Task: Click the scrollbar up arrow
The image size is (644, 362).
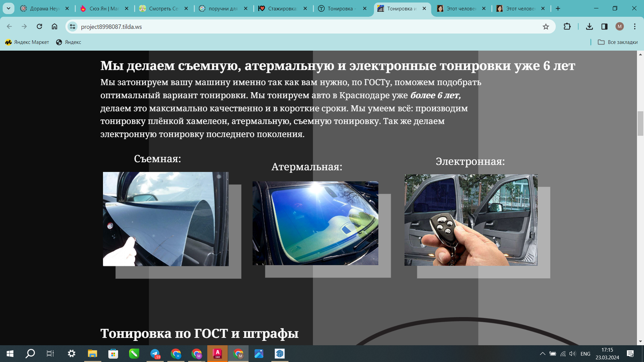Action: [x=640, y=54]
